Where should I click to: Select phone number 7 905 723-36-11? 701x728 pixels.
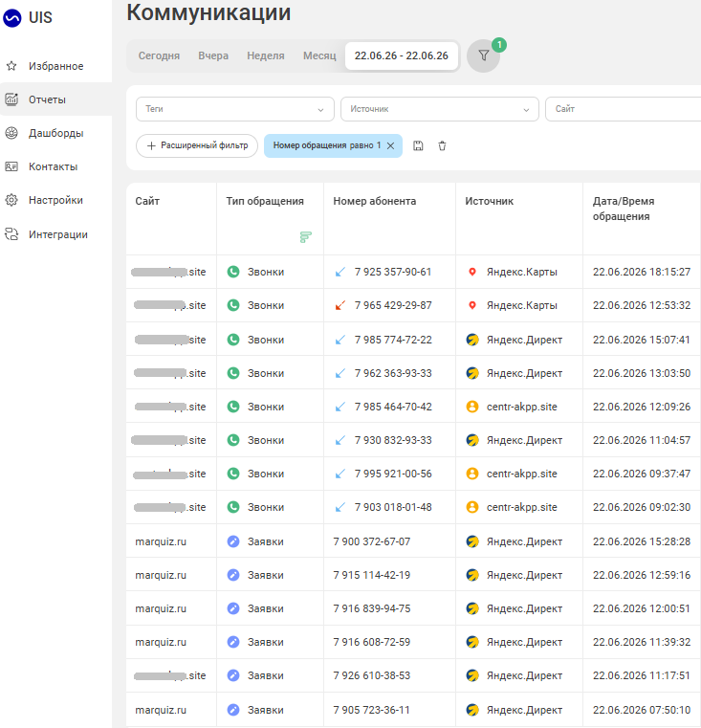click(x=371, y=710)
